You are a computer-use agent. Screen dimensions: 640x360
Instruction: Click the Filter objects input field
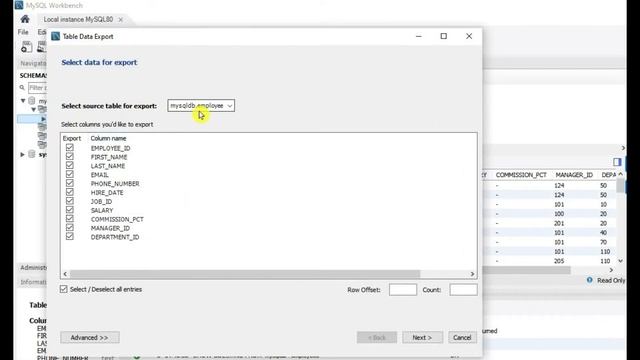tap(37, 88)
